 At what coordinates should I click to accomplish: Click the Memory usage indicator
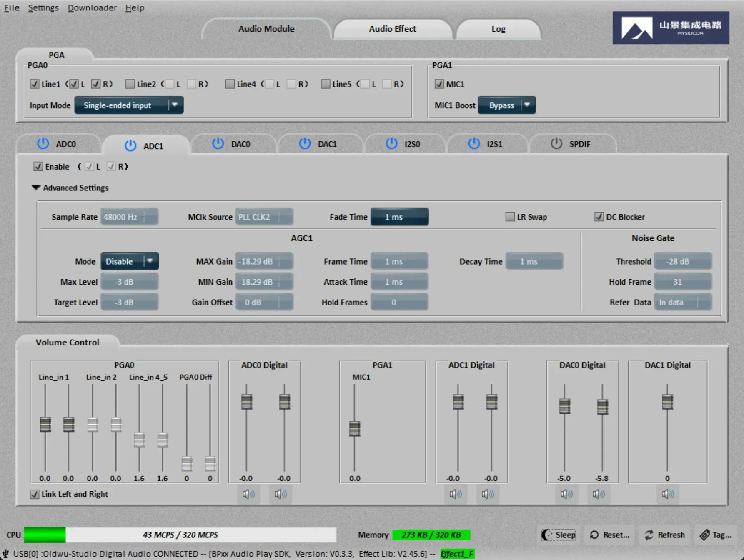(431, 535)
